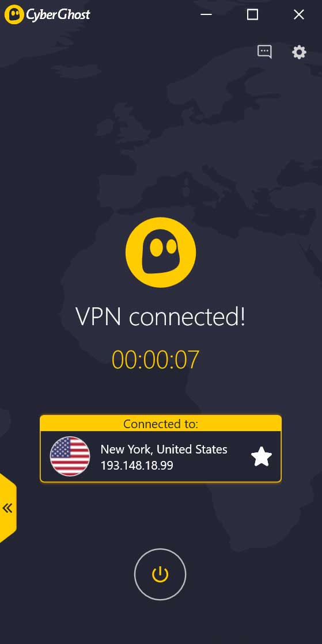Minimize the CyberGhost window

pos(206,15)
